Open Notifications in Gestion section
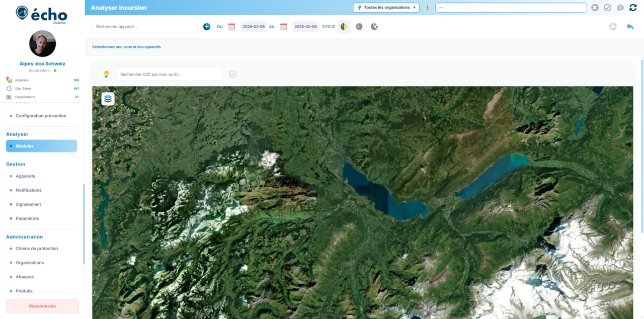Image resolution: width=644 pixels, height=319 pixels. coord(29,190)
